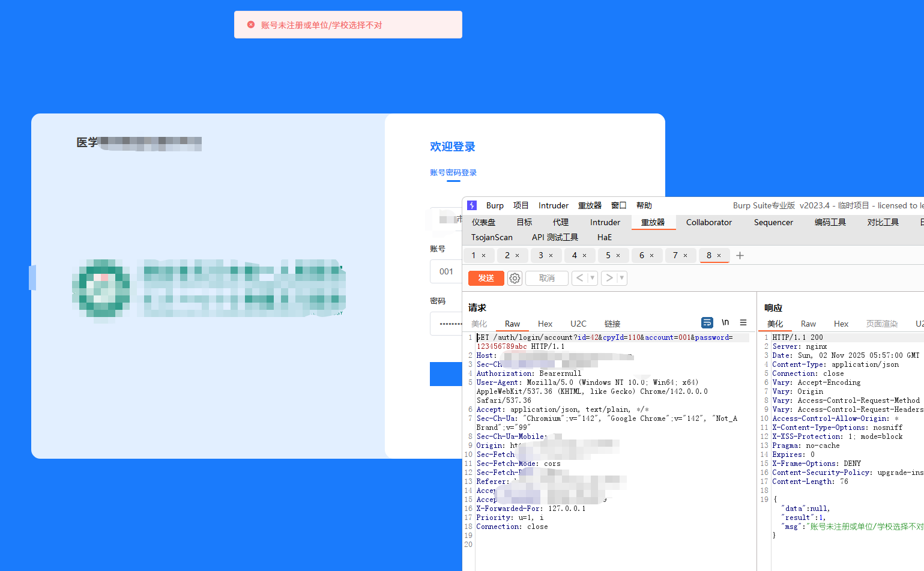Open the 窗口 menu
The height and width of the screenshot is (571, 924).
point(618,205)
